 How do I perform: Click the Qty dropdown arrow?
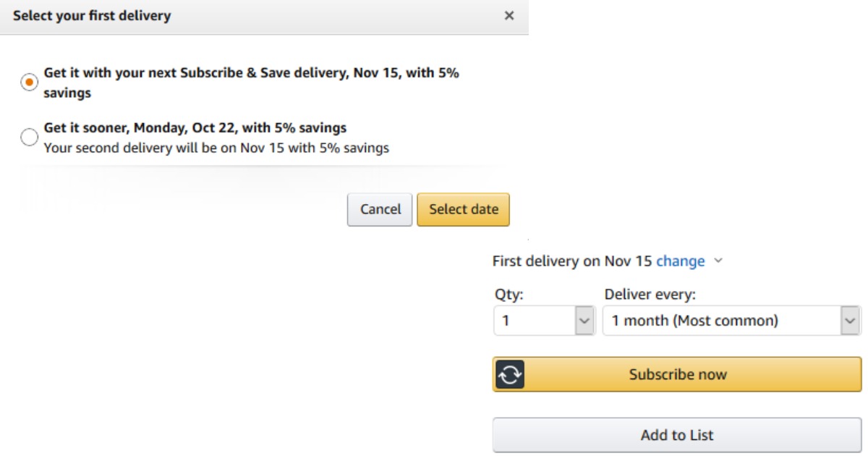coord(584,321)
